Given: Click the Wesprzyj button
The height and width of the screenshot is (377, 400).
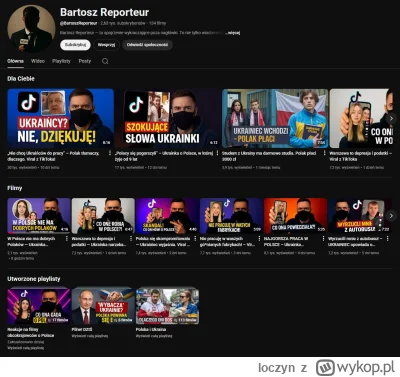Looking at the screenshot, I should [106, 45].
